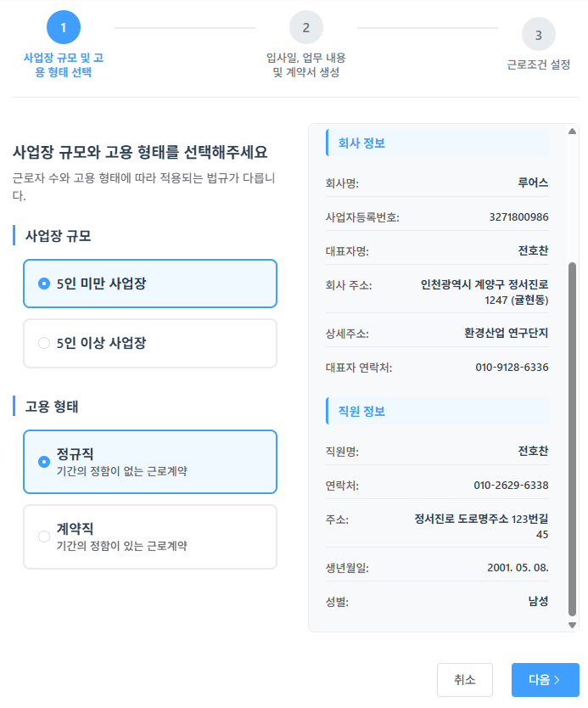The width and height of the screenshot is (588, 708).
Task: Click the 취소 button to cancel
Action: pos(465,679)
